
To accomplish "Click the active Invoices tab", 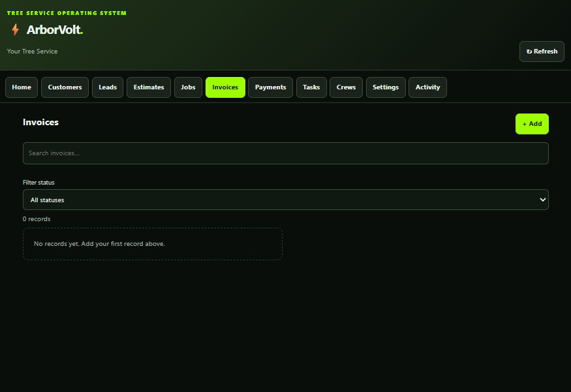I will click(x=225, y=87).
